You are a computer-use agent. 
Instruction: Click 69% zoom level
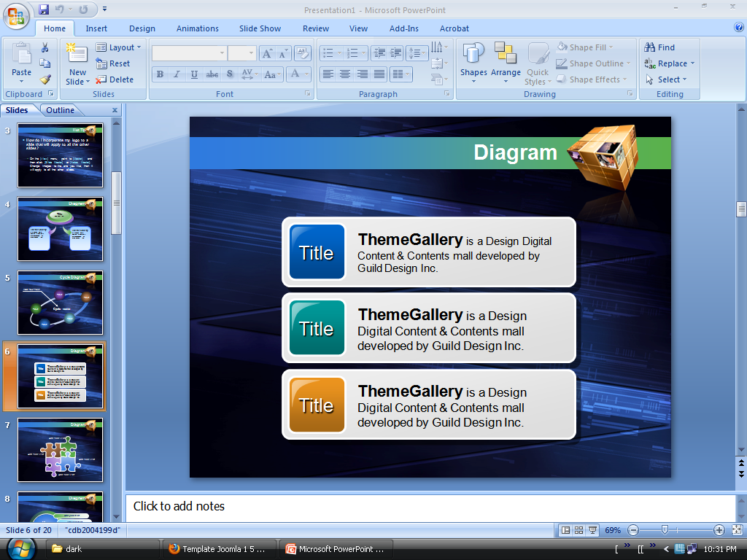click(613, 530)
